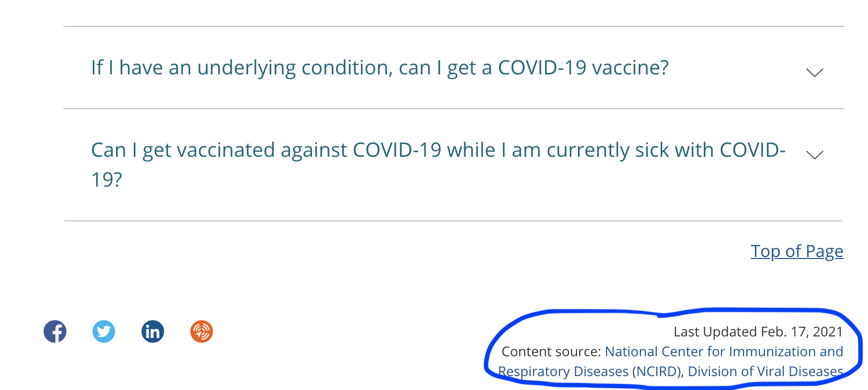The height and width of the screenshot is (390, 868).
Task: Open "Can I get vaccinated against COVID-19" question
Action: [438, 164]
